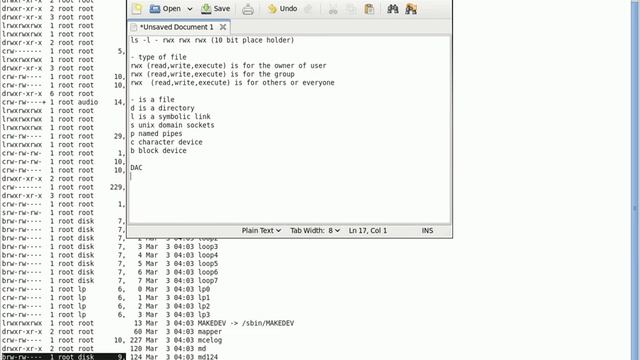Viewport: 640px width, 360px height.
Task: Expand the Open recent files dropdown arrow
Action: coord(190,9)
